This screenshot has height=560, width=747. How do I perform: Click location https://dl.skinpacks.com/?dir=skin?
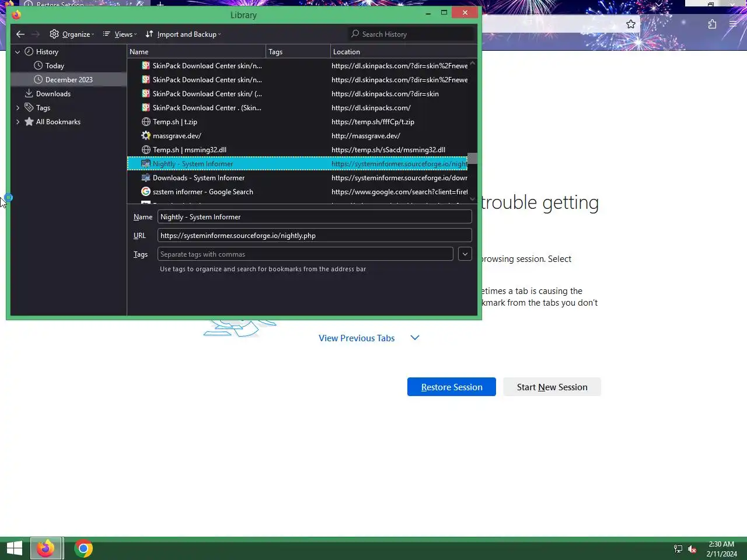pyautogui.click(x=385, y=94)
